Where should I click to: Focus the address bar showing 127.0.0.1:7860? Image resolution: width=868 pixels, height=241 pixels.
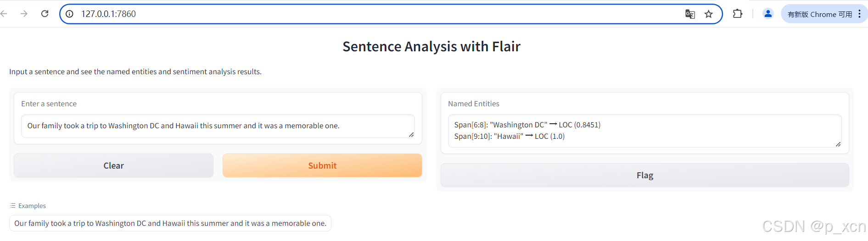coord(367,14)
